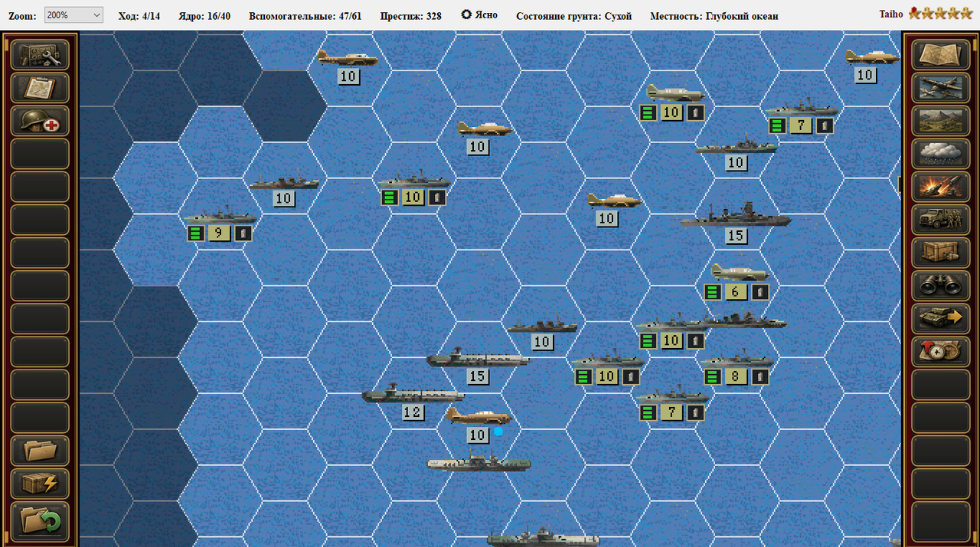The width and height of the screenshot is (980, 547).
Task: Click the folder with green arrow button
Action: pos(40,520)
